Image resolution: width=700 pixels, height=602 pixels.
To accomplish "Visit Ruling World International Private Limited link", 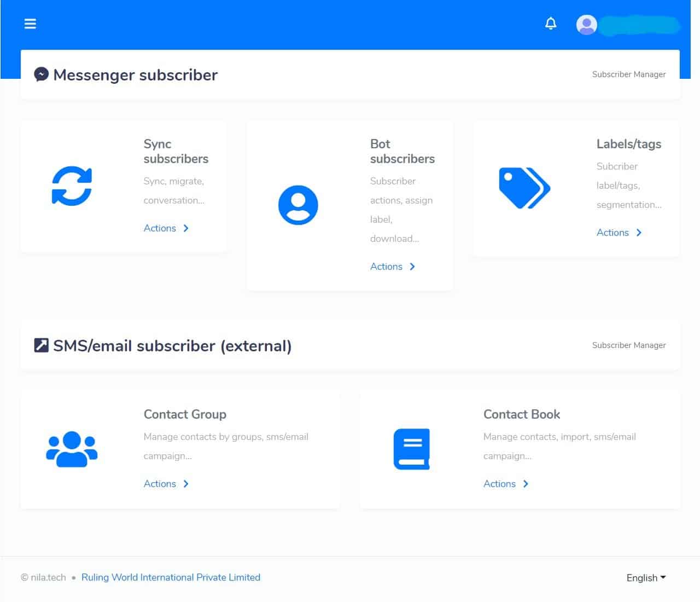I will click(x=171, y=577).
